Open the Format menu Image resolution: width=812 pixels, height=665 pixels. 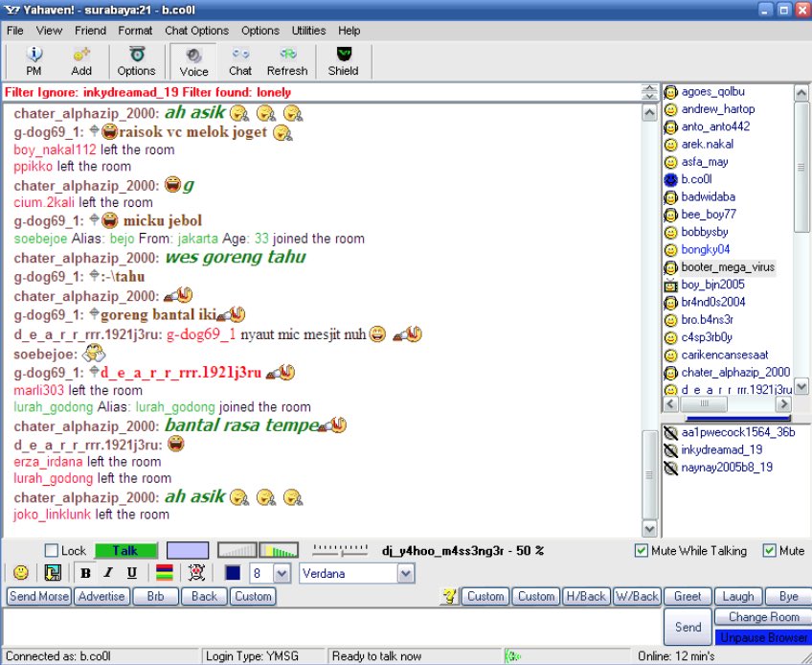(x=135, y=31)
